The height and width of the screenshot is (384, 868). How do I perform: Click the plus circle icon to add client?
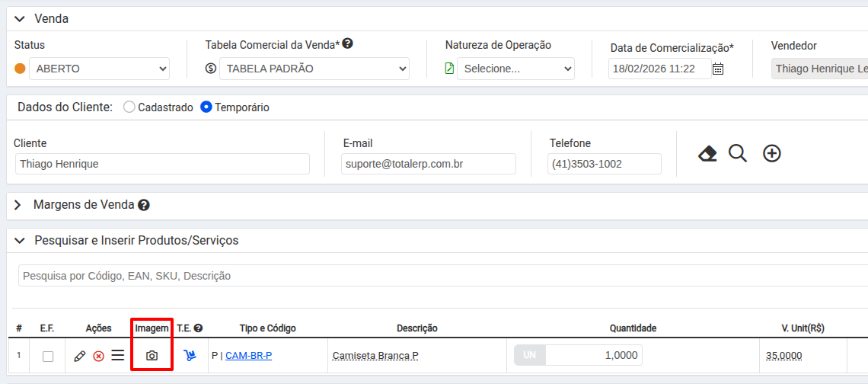click(772, 154)
